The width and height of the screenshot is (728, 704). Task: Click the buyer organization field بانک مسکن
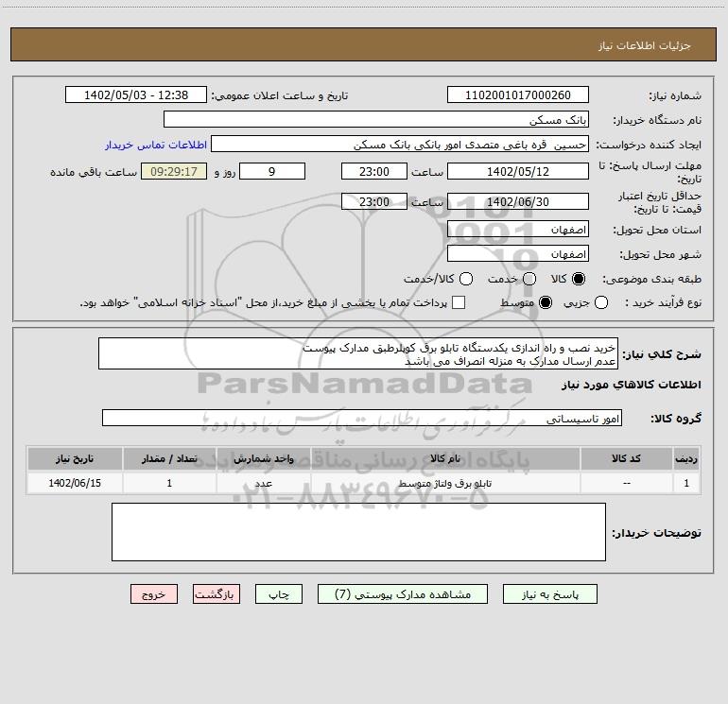coord(376,120)
